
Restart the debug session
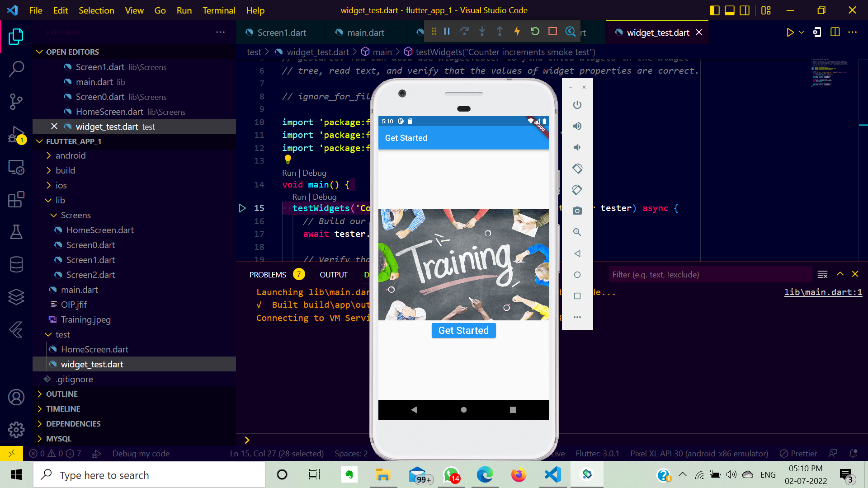(x=535, y=31)
